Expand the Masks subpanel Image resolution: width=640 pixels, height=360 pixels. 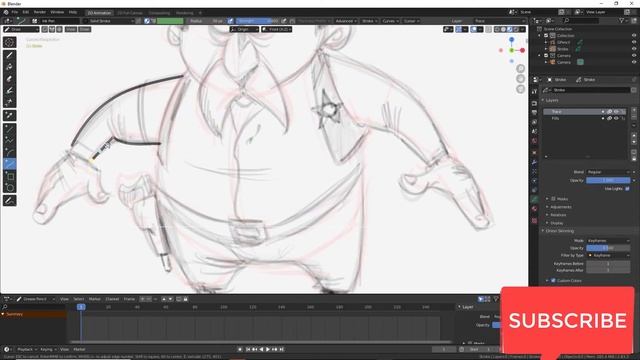point(547,199)
